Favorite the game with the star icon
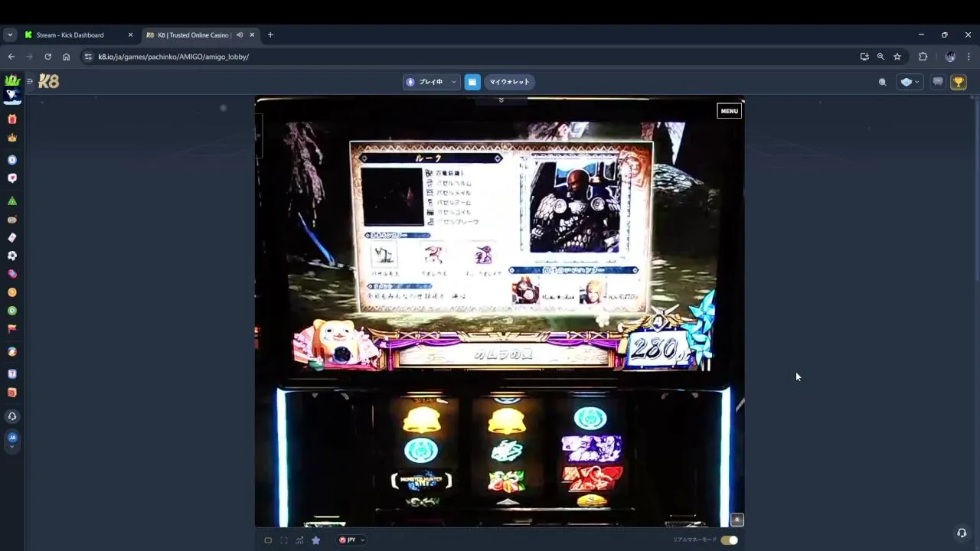Screen dimensions: 980x551 pyautogui.click(x=315, y=540)
